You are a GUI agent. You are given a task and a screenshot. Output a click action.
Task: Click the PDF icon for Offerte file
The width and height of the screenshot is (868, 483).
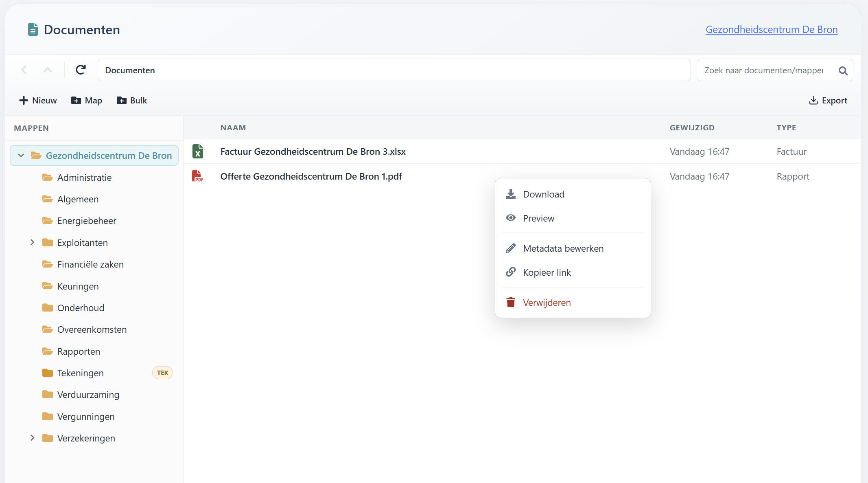click(198, 176)
